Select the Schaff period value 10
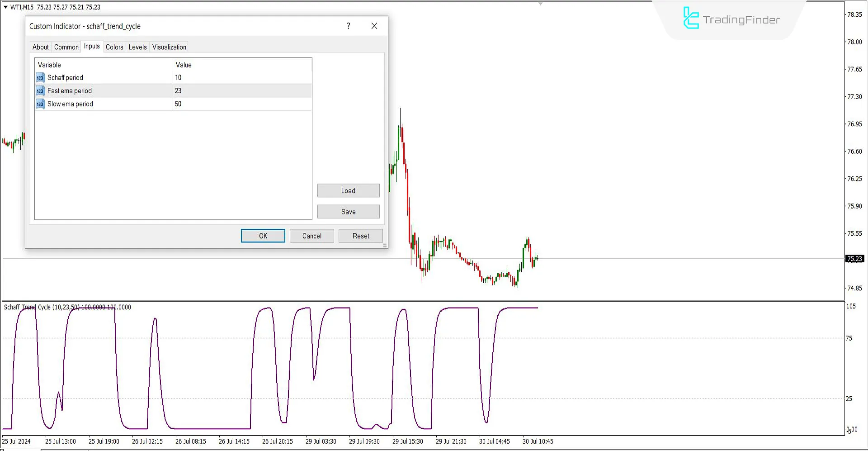 pos(178,77)
